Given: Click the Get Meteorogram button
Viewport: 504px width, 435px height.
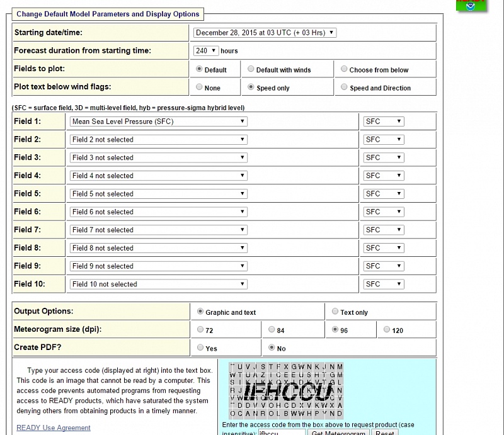Looking at the screenshot, I should pos(338,432).
